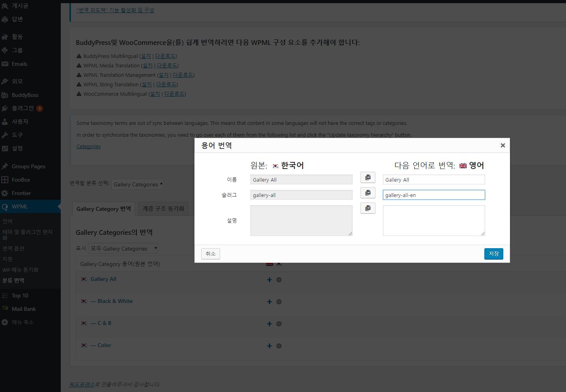Copy the slug from original language
This screenshot has width=566, height=392.
point(368,193)
